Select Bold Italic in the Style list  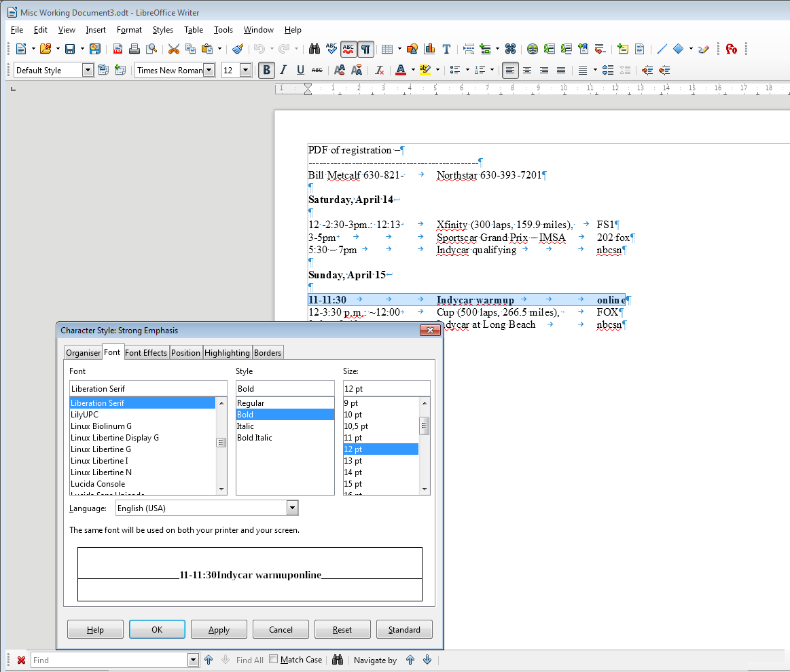[x=255, y=438]
